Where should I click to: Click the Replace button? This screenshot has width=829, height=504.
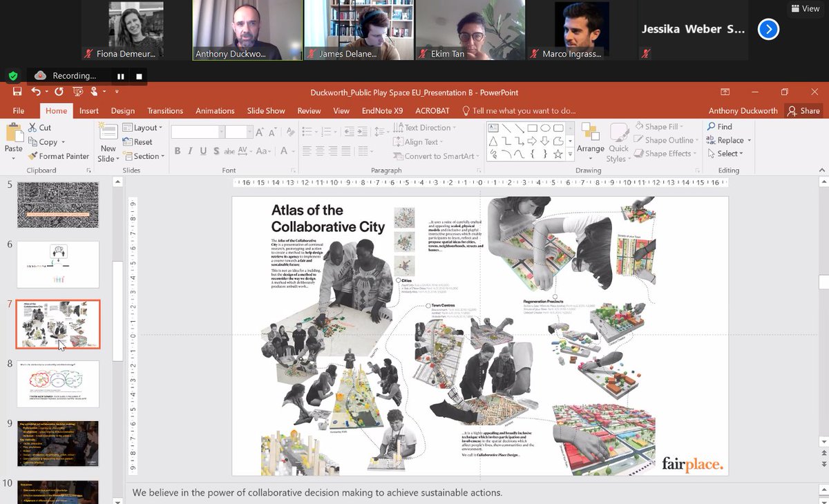click(729, 140)
